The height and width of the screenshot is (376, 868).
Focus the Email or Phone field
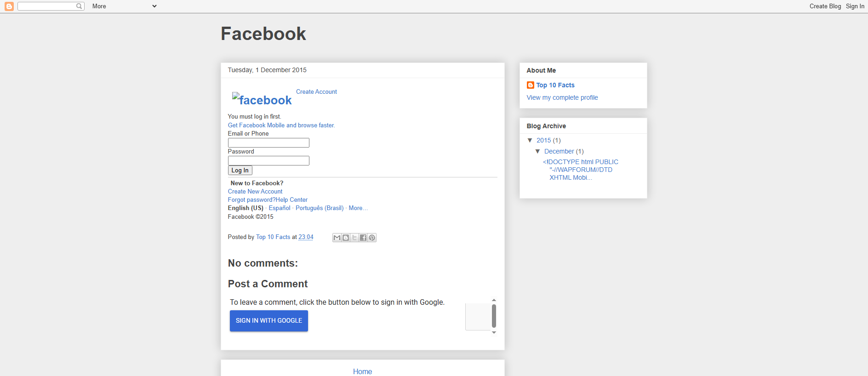pyautogui.click(x=268, y=143)
